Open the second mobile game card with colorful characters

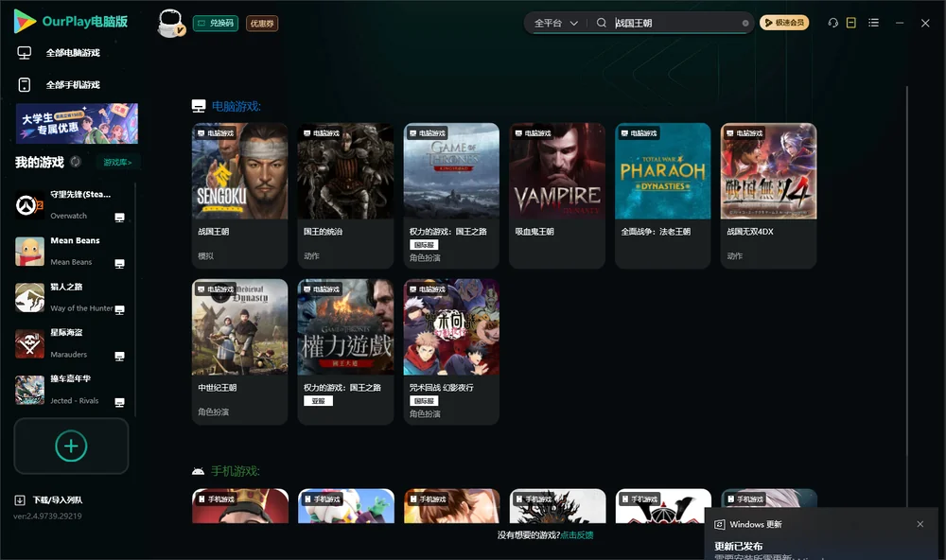click(346, 506)
